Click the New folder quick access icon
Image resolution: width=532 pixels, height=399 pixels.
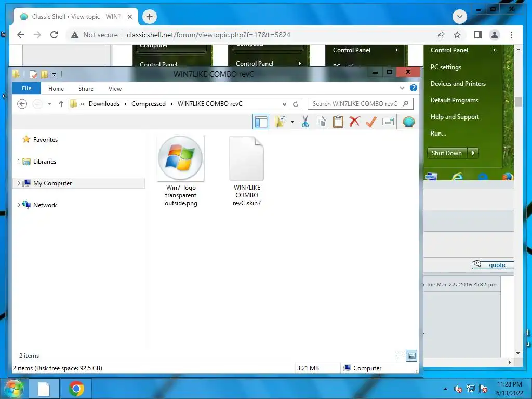[x=44, y=74]
